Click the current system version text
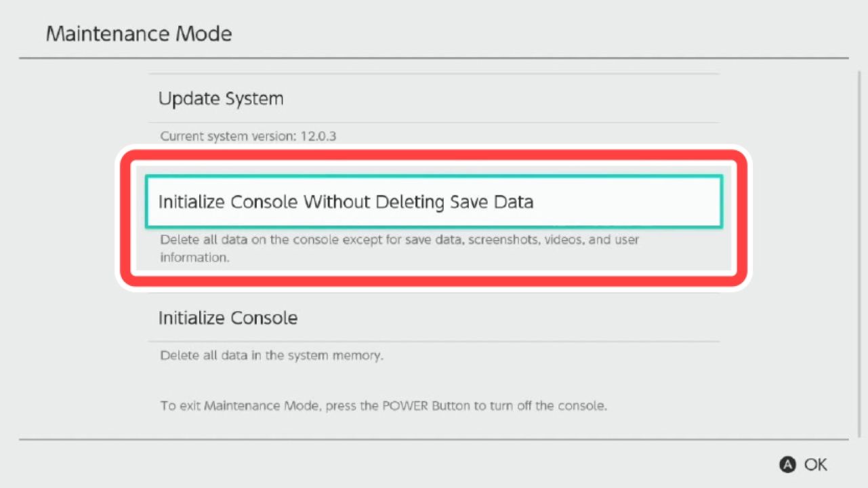Screen dimensions: 868x488 click(x=248, y=136)
